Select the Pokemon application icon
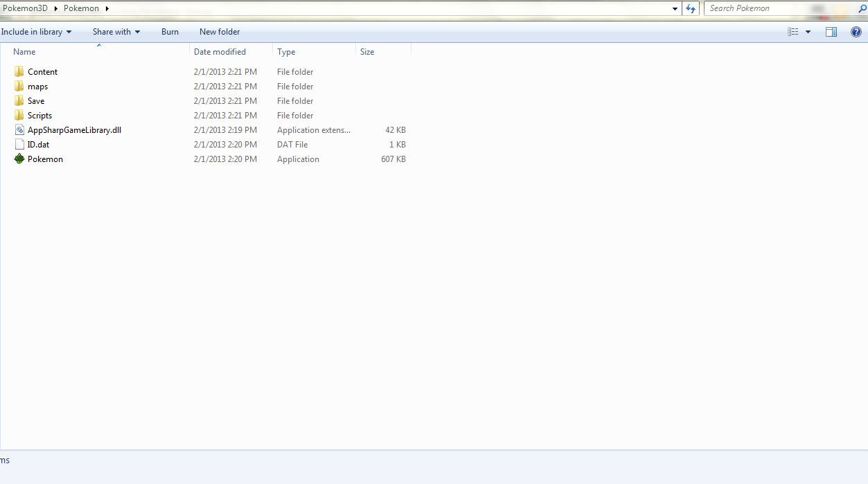868x484 pixels. click(19, 159)
